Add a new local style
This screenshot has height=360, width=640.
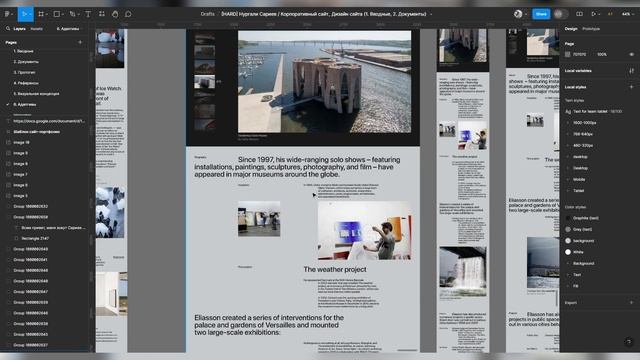coord(631,87)
